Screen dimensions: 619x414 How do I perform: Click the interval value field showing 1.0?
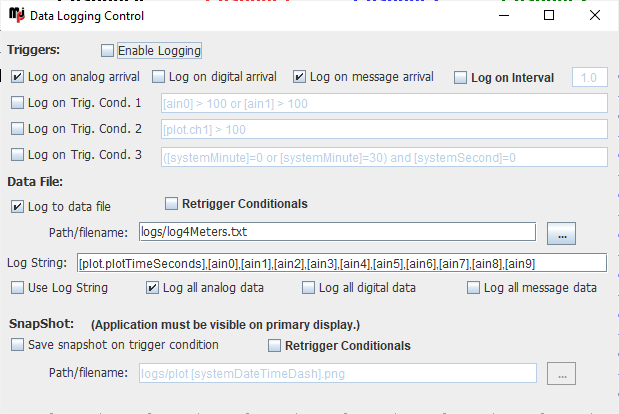589,77
